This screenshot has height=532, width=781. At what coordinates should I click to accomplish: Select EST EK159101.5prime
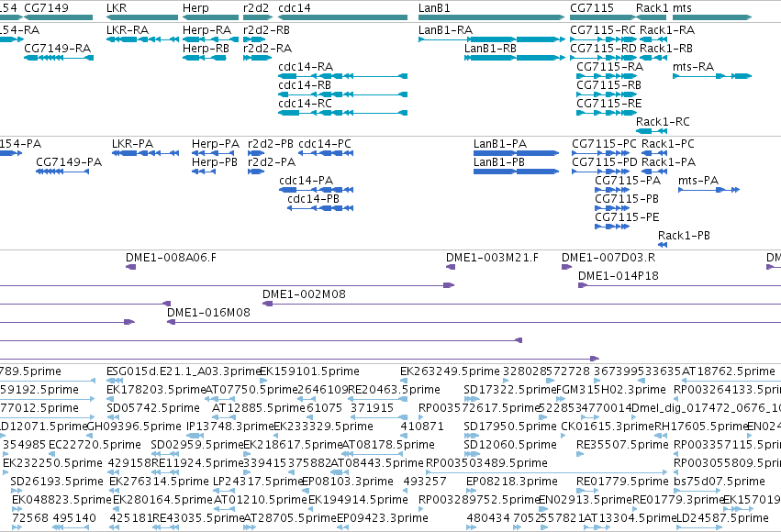(x=263, y=381)
